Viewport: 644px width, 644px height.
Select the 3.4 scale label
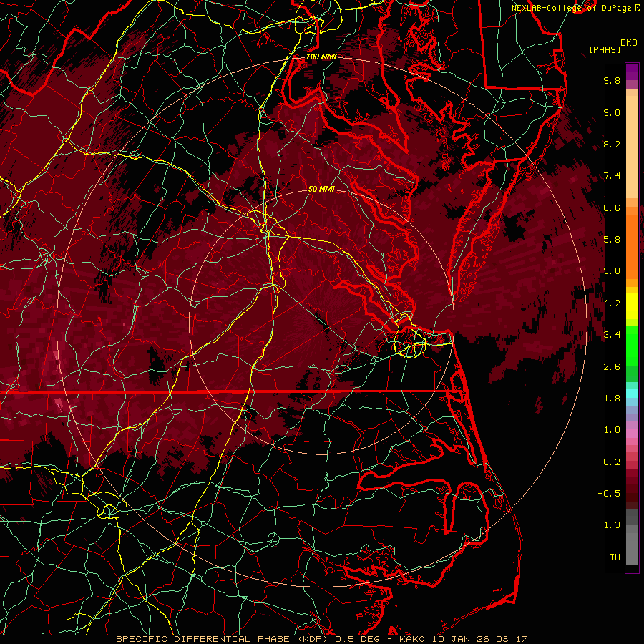coord(612,335)
